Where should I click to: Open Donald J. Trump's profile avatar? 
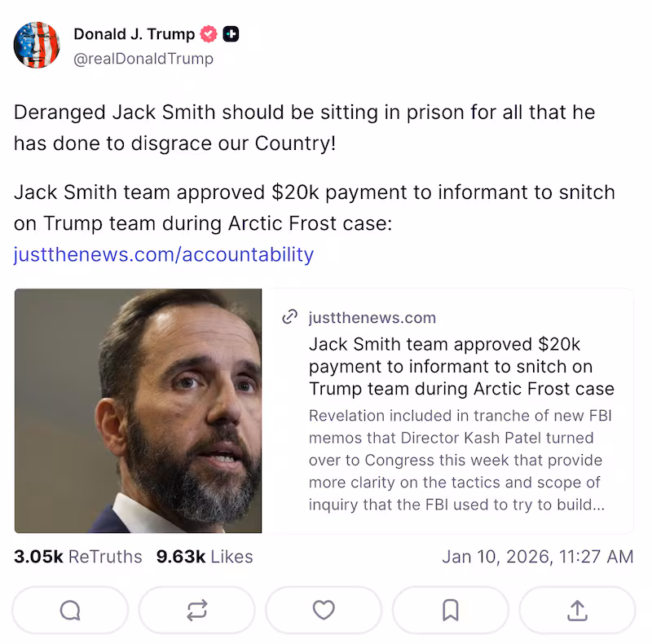tap(37, 46)
